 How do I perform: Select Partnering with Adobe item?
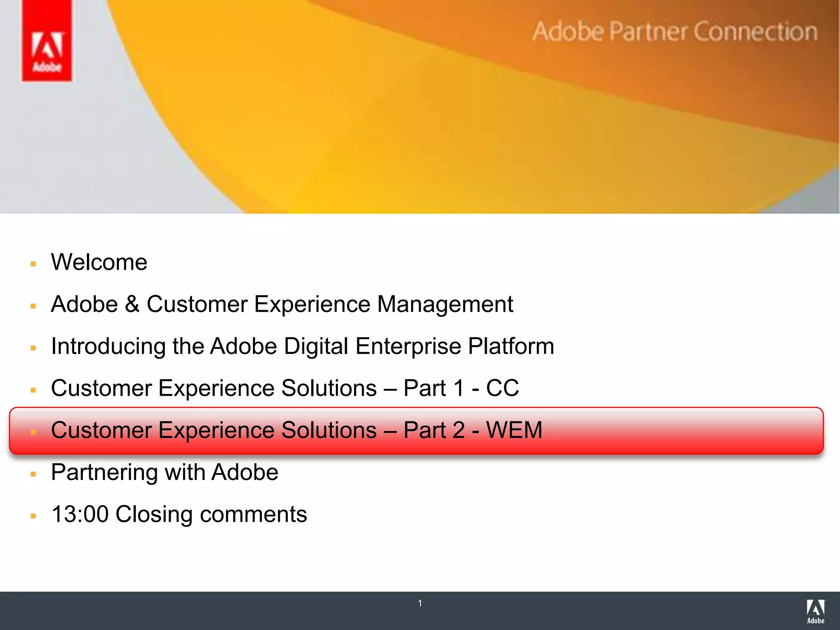(164, 472)
